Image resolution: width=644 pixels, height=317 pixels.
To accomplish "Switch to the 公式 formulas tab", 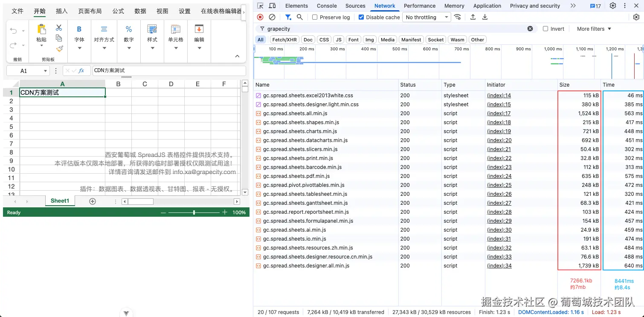I will 118,11.
